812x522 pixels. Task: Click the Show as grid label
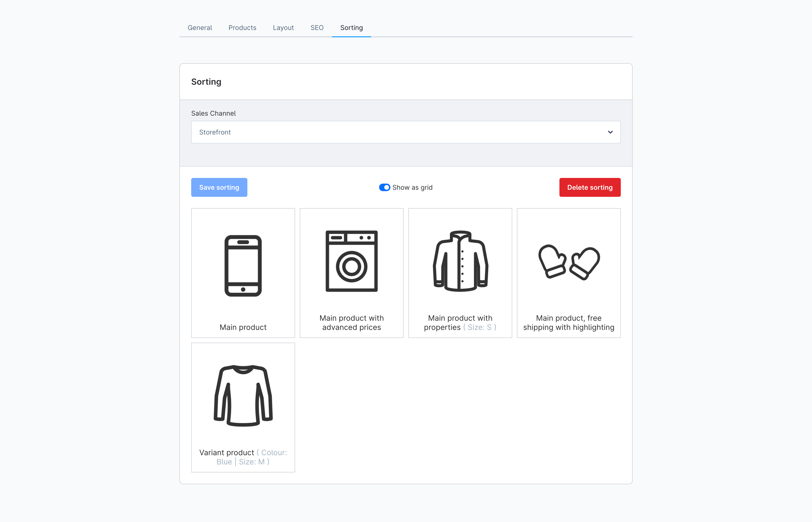(412, 187)
